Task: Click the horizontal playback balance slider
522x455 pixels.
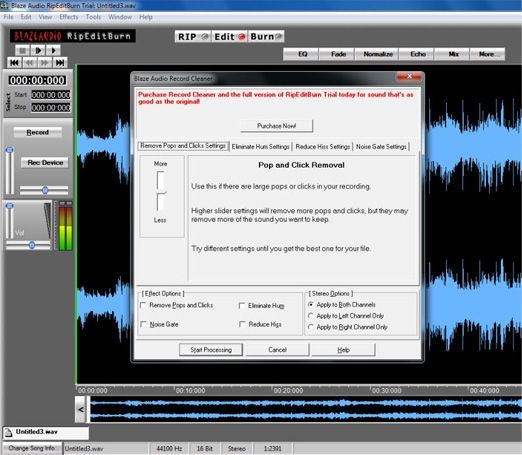Action: pyautogui.click(x=28, y=246)
